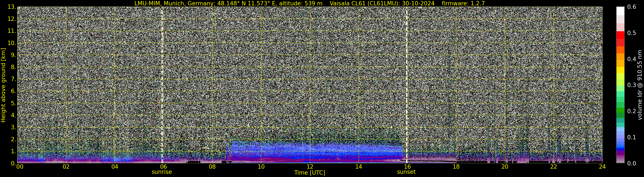Click the "0.6" colorbar tick value
The image size is (644, 177).
pyautogui.click(x=632, y=7)
